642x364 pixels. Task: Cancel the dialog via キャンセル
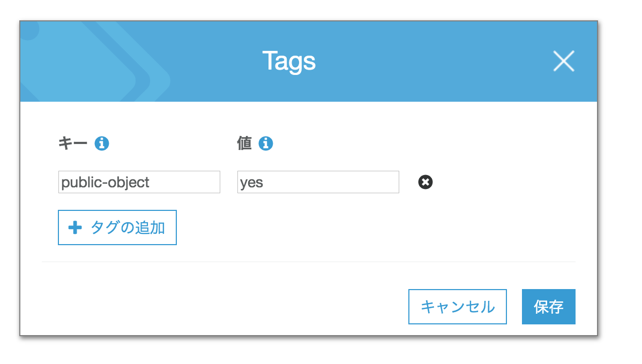pyautogui.click(x=457, y=306)
